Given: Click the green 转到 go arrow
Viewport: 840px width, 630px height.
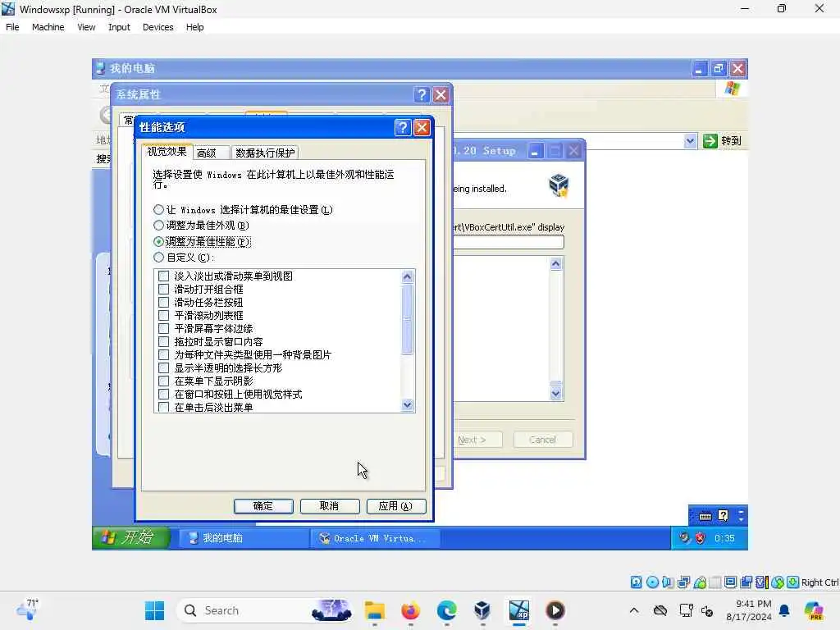Looking at the screenshot, I should [x=710, y=141].
